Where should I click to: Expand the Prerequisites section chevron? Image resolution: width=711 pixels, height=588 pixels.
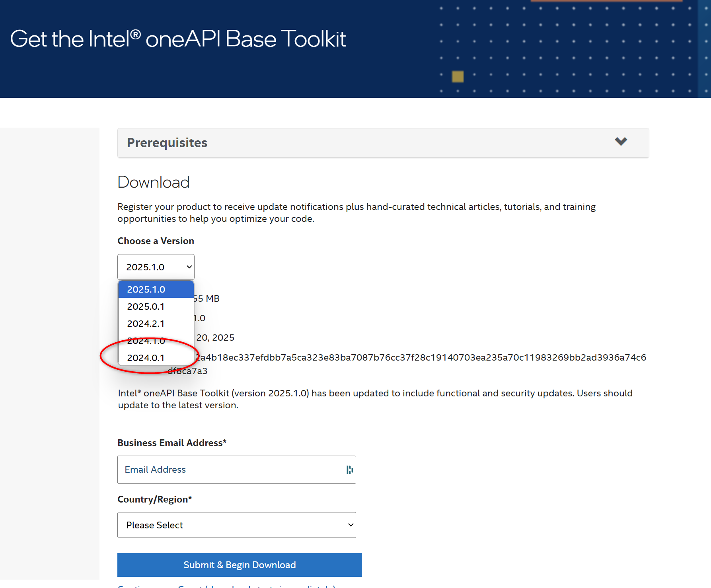(621, 142)
